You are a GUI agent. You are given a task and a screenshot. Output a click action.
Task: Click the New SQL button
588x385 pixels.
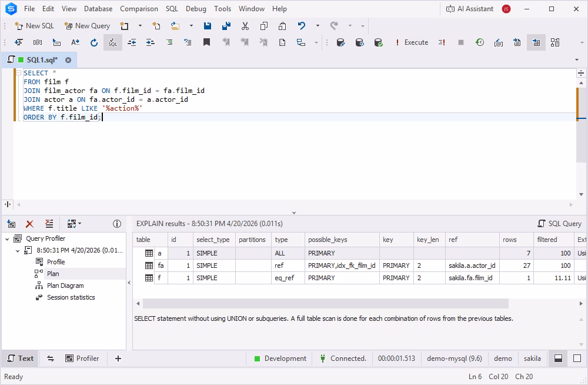click(x=34, y=26)
